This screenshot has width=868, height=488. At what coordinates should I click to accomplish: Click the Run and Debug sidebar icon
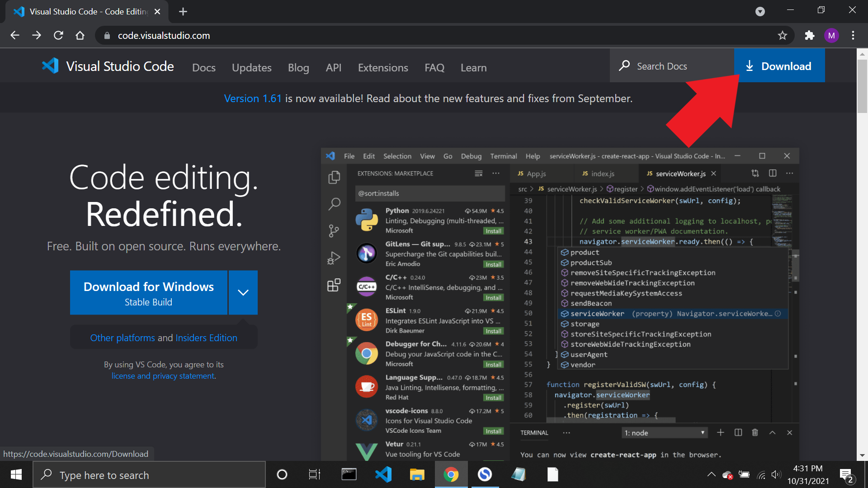pos(333,257)
